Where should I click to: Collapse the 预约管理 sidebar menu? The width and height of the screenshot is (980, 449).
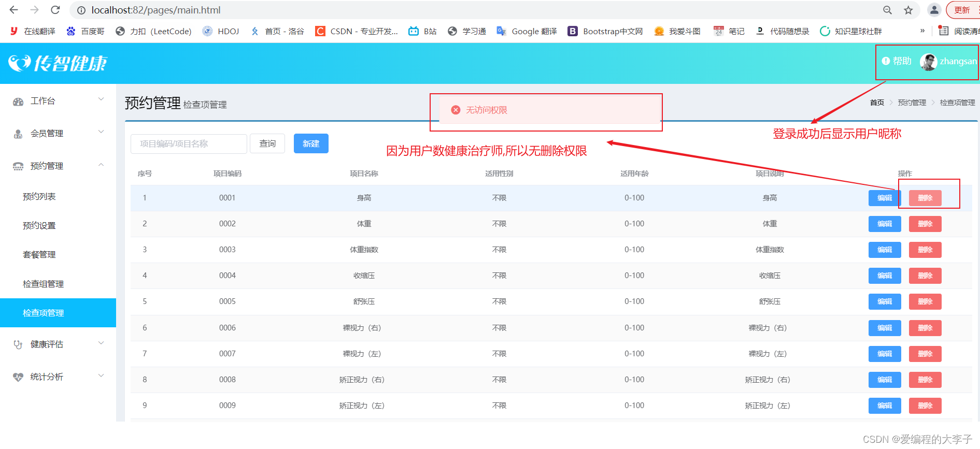tap(58, 166)
